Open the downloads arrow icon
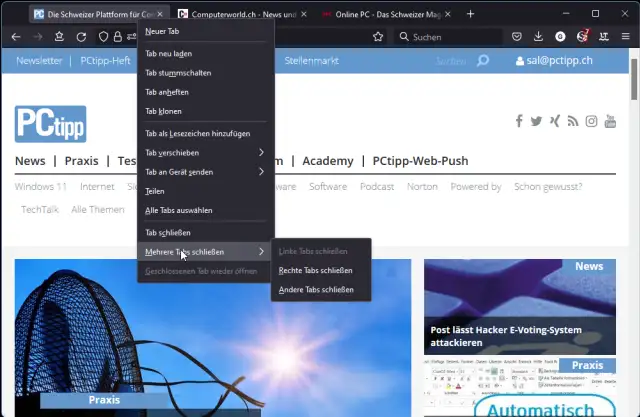 [x=538, y=37]
